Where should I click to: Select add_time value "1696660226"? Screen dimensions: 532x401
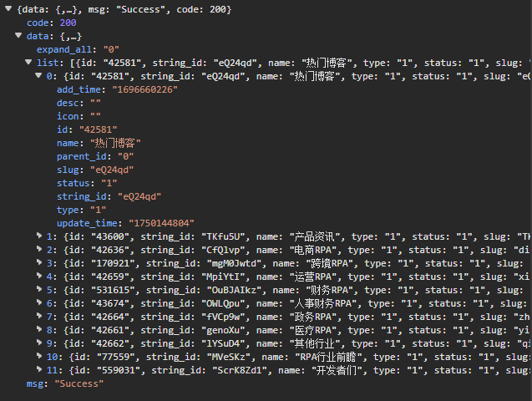click(144, 89)
